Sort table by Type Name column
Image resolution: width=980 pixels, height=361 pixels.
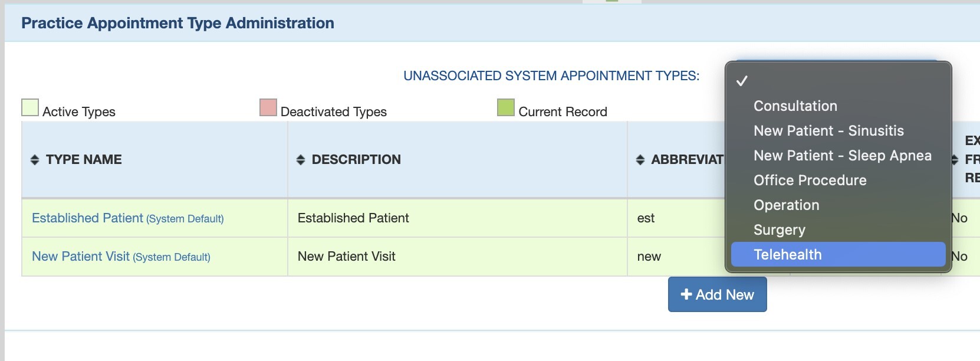[x=35, y=160]
